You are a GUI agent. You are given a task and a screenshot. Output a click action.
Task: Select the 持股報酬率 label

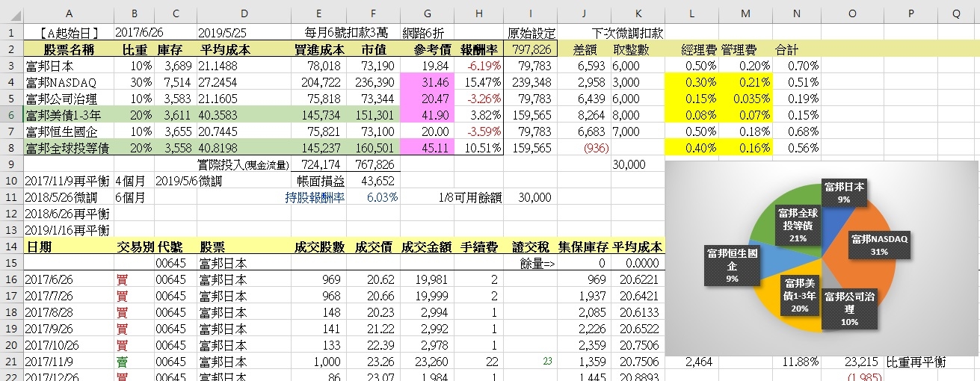(315, 197)
